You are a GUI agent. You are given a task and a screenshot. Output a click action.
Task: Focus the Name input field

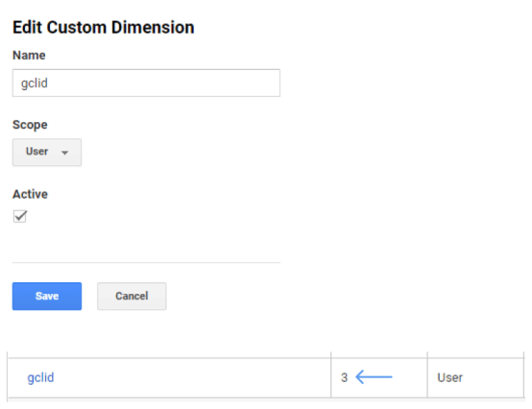(146, 84)
